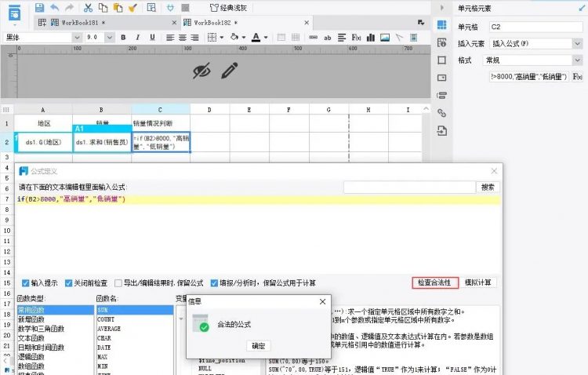Save the template with the floppy disk icon
588x375 pixels.
click(x=39, y=7)
